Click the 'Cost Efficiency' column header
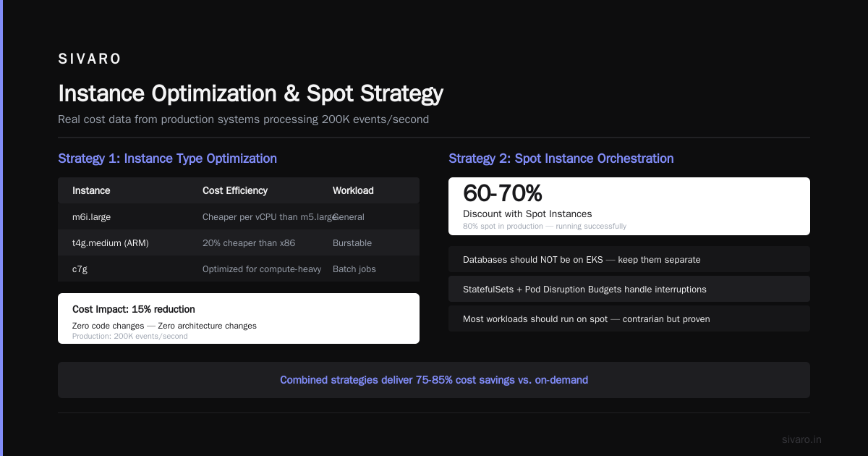The image size is (868, 456). point(235,190)
